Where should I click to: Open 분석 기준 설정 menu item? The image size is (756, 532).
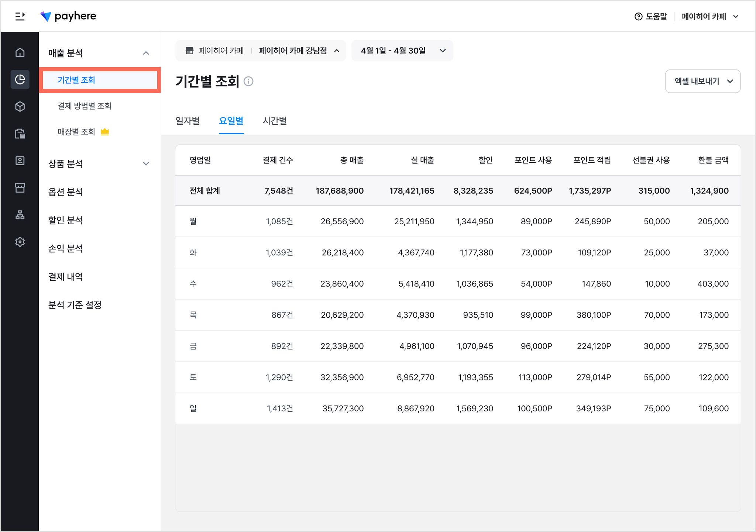click(75, 305)
